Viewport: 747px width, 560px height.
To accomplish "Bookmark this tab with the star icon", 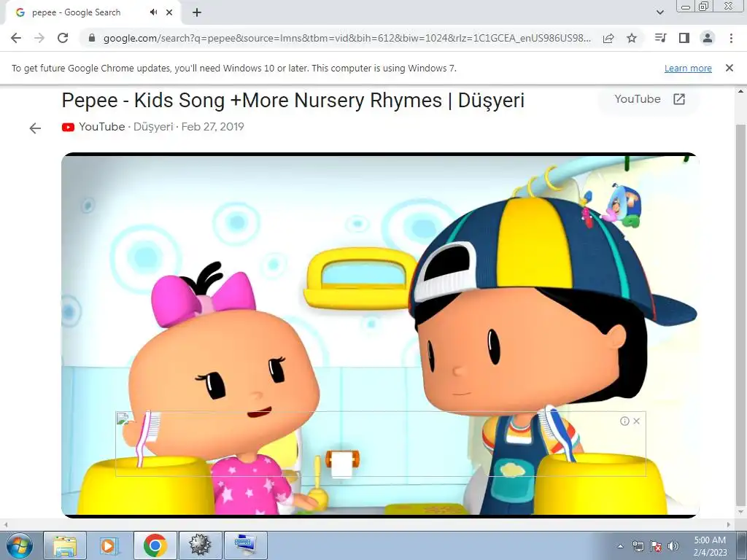I will point(632,38).
